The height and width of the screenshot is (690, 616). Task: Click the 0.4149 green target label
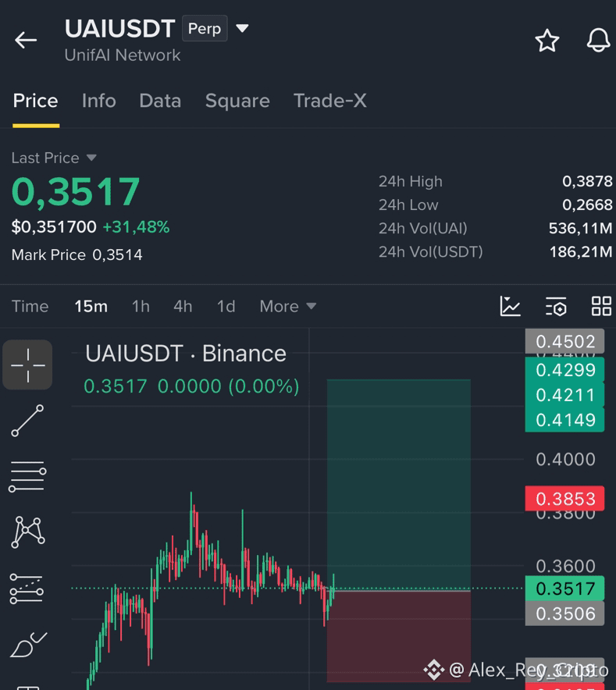point(565,420)
